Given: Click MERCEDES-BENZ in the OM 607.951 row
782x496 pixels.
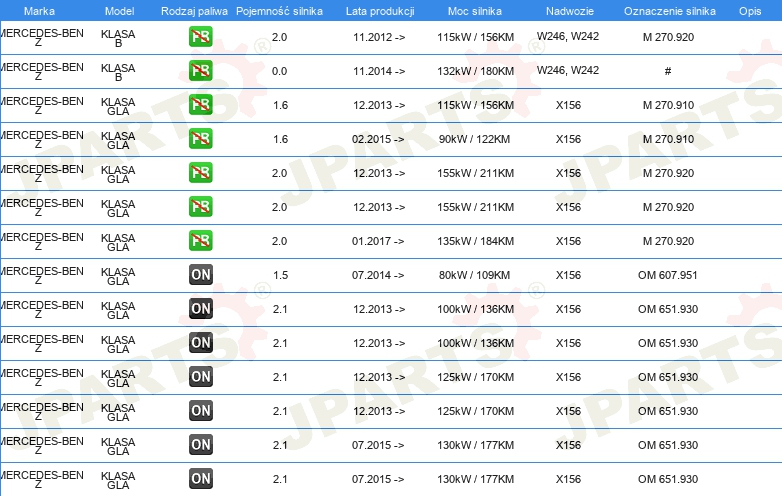Looking at the screenshot, I should (42, 275).
